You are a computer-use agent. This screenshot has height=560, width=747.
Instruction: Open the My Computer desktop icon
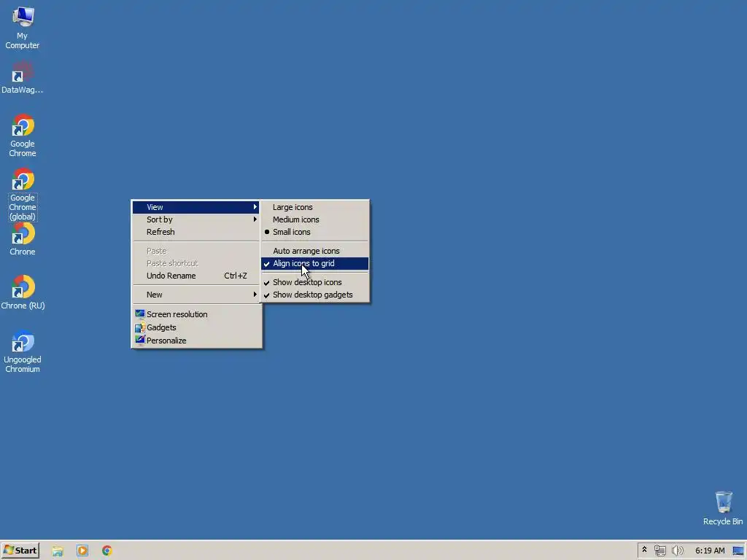[x=23, y=28]
